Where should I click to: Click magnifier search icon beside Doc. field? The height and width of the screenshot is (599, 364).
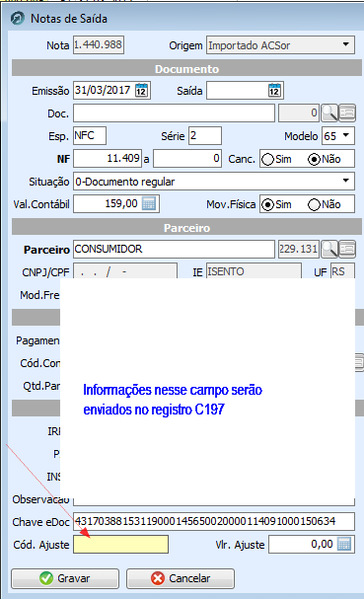point(329,113)
